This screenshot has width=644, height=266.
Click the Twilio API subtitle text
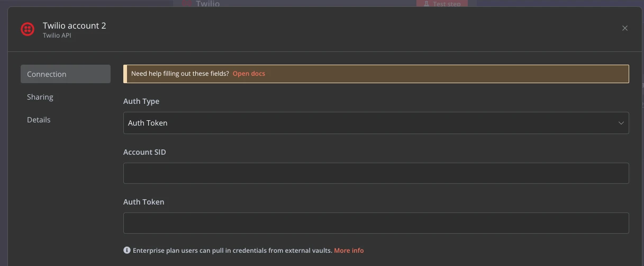(57, 36)
